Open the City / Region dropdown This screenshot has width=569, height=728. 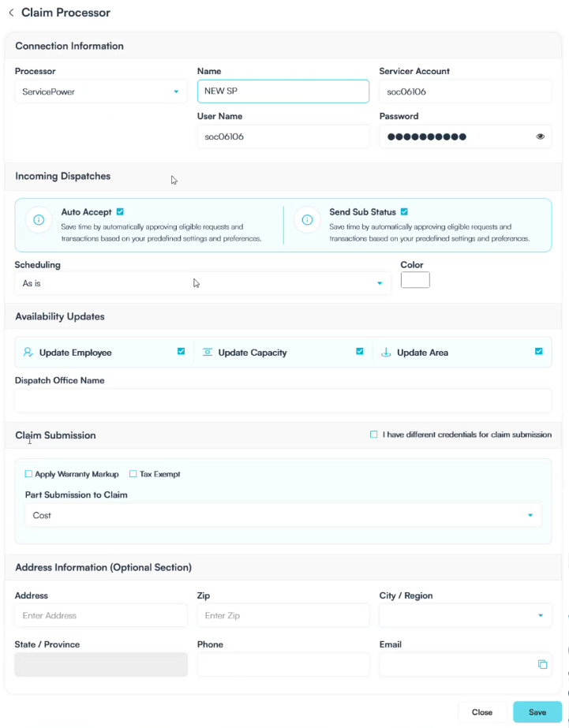click(x=466, y=616)
